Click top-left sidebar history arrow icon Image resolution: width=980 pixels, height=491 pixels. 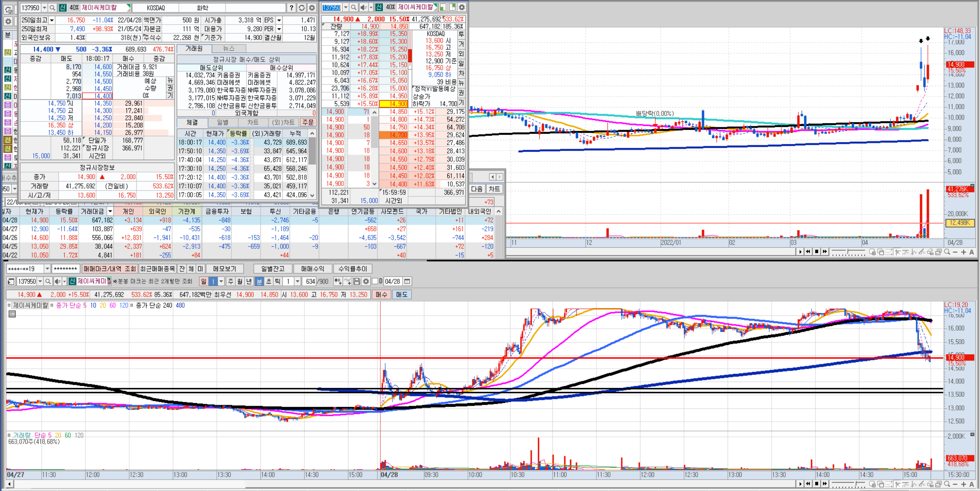point(8,10)
